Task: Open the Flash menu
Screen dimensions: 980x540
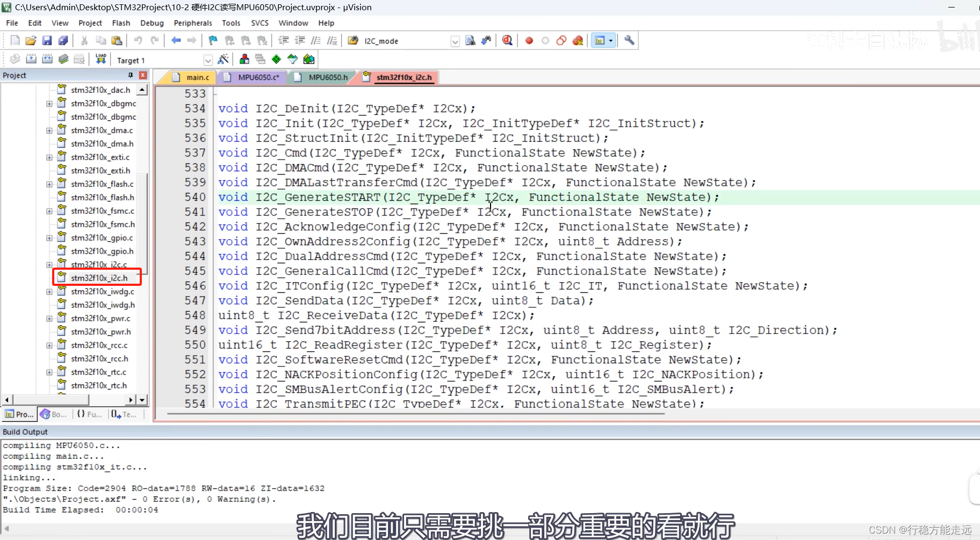Action: coord(121,23)
